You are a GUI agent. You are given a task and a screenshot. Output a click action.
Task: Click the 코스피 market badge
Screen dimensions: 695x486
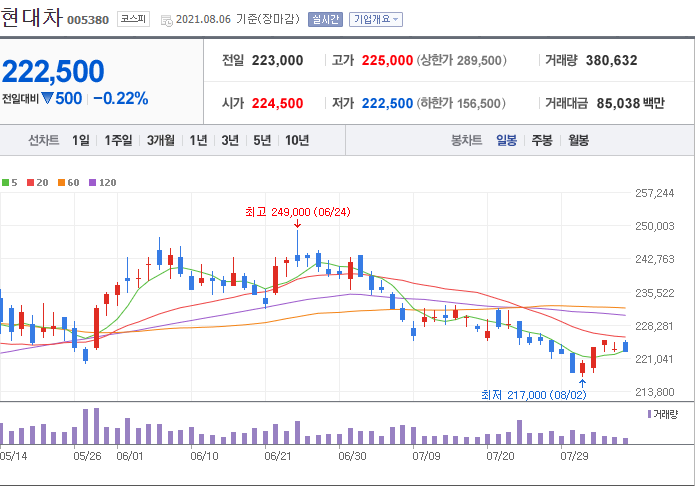[133, 19]
